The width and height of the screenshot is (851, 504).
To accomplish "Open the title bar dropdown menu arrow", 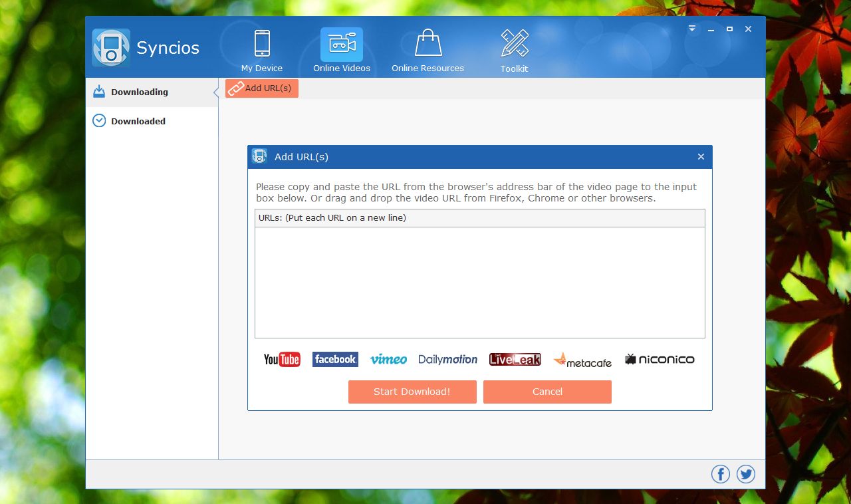I will pyautogui.click(x=692, y=29).
